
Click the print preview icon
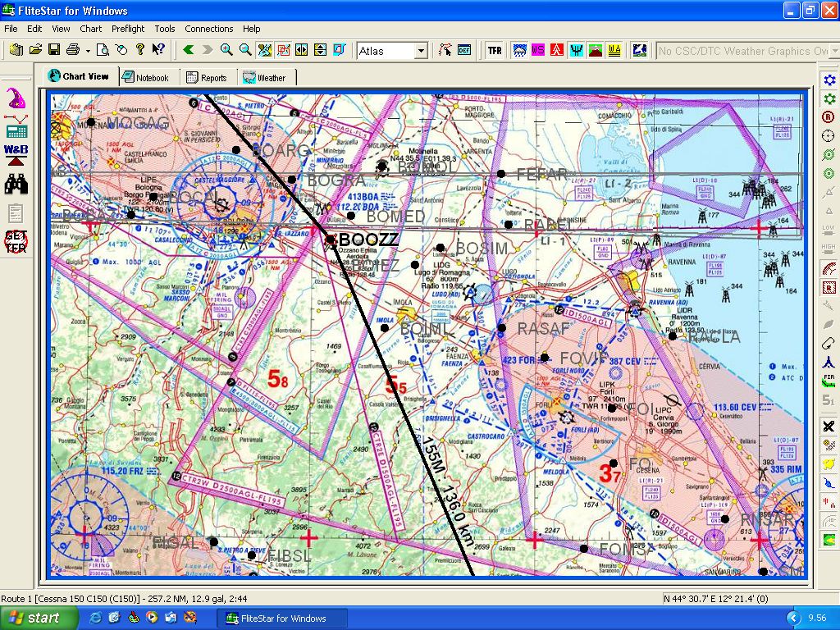click(x=103, y=50)
